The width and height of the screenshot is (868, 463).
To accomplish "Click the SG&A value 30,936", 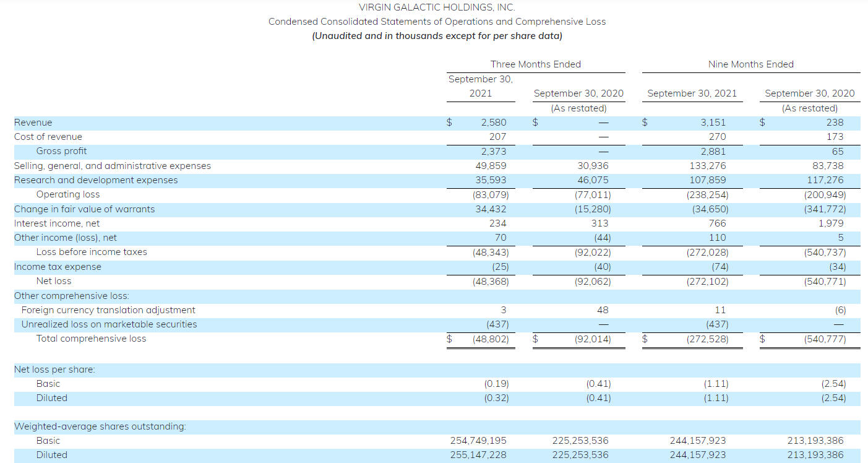I will (593, 166).
